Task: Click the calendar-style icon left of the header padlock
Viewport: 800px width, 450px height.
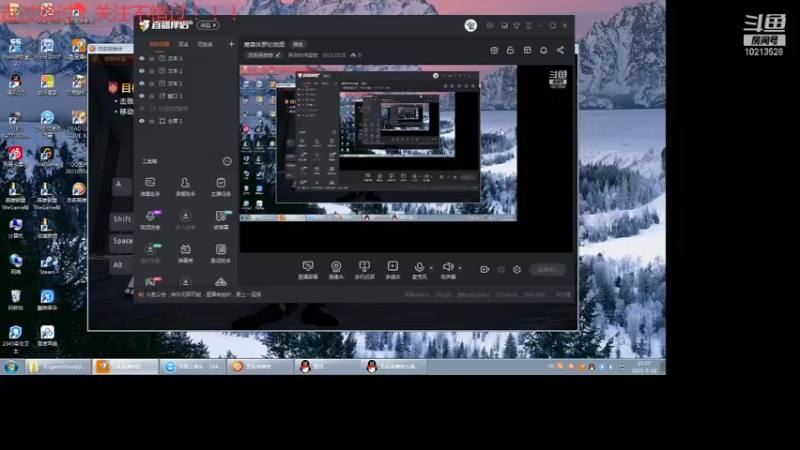Action: point(494,50)
